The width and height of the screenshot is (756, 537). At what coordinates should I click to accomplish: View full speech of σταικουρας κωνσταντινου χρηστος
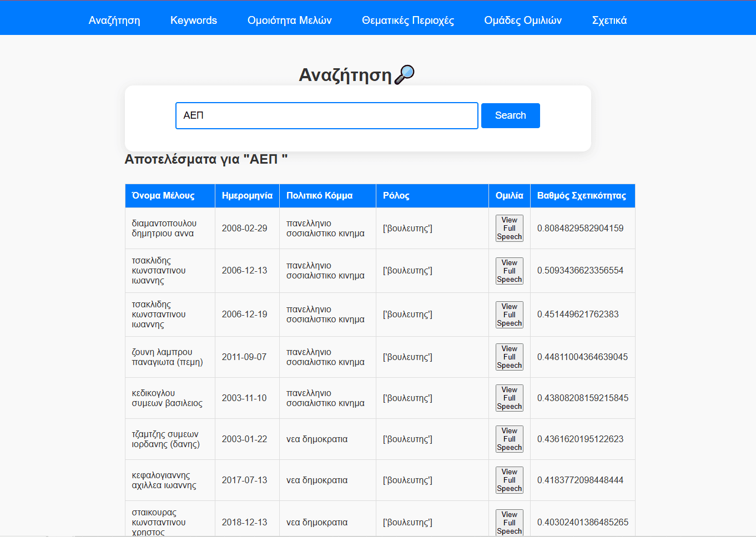pos(510,523)
